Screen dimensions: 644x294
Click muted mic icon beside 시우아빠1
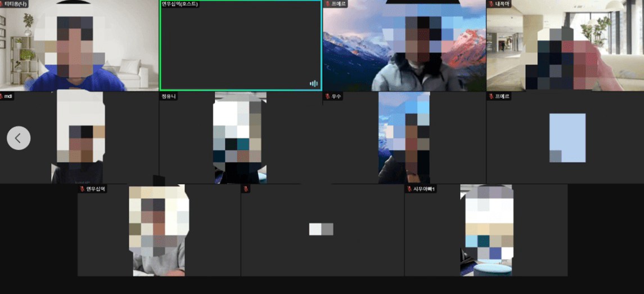[x=409, y=189]
